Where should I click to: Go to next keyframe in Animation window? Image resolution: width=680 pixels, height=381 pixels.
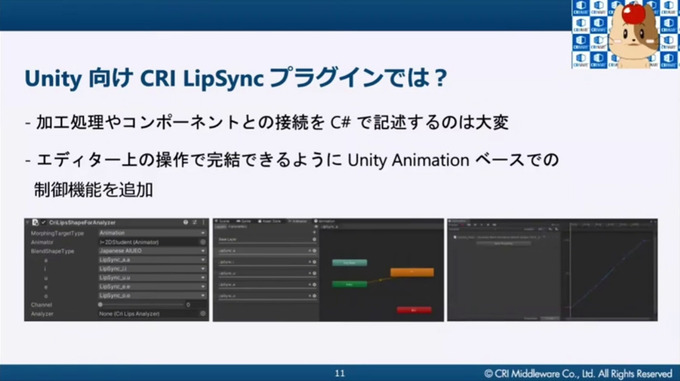(x=488, y=225)
